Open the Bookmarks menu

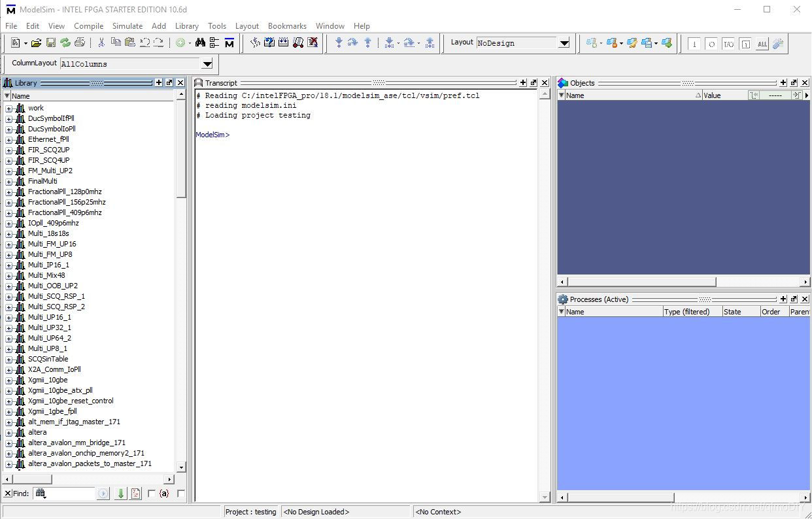[x=287, y=26]
